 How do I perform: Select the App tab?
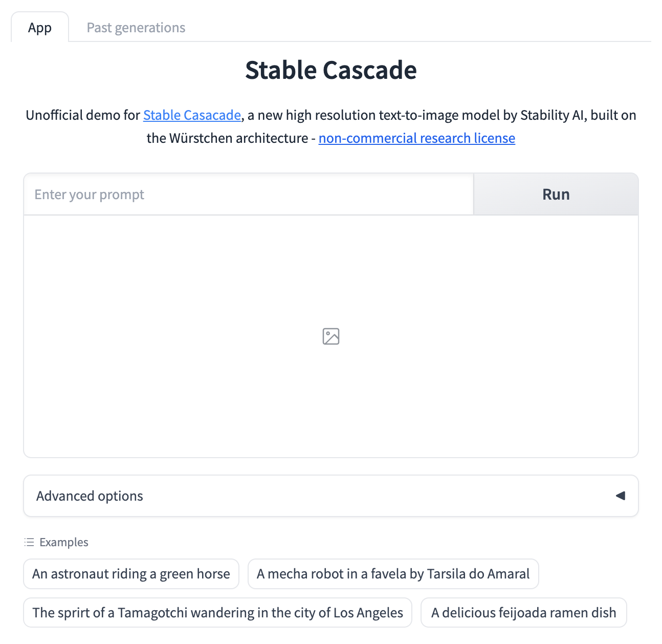[40, 27]
